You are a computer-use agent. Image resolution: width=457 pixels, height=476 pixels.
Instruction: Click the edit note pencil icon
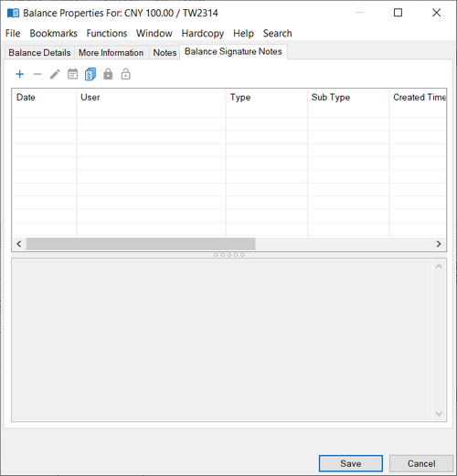[x=55, y=74]
